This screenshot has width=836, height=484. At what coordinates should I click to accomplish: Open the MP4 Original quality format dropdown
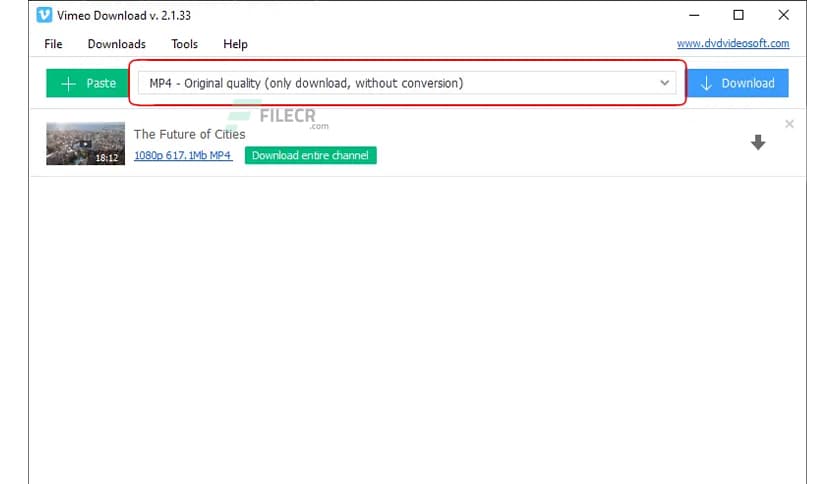[x=400, y=83]
